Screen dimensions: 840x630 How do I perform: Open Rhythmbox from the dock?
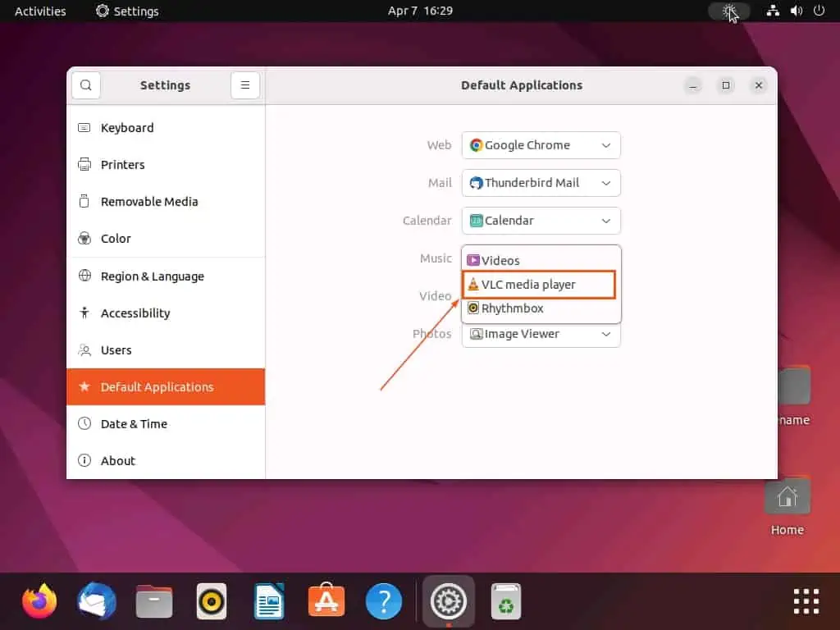coord(212,601)
